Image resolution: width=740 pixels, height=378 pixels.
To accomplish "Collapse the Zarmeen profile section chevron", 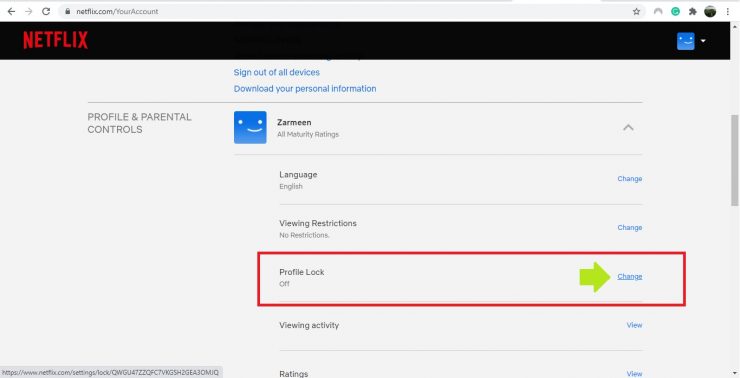I will [x=628, y=127].
